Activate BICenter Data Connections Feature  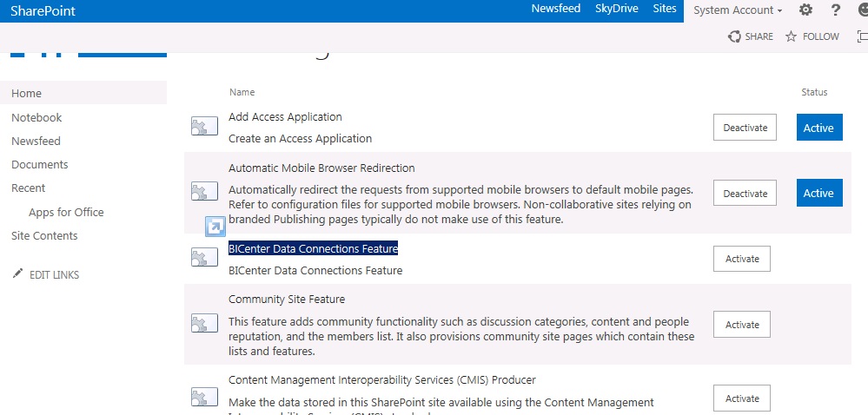pos(742,259)
